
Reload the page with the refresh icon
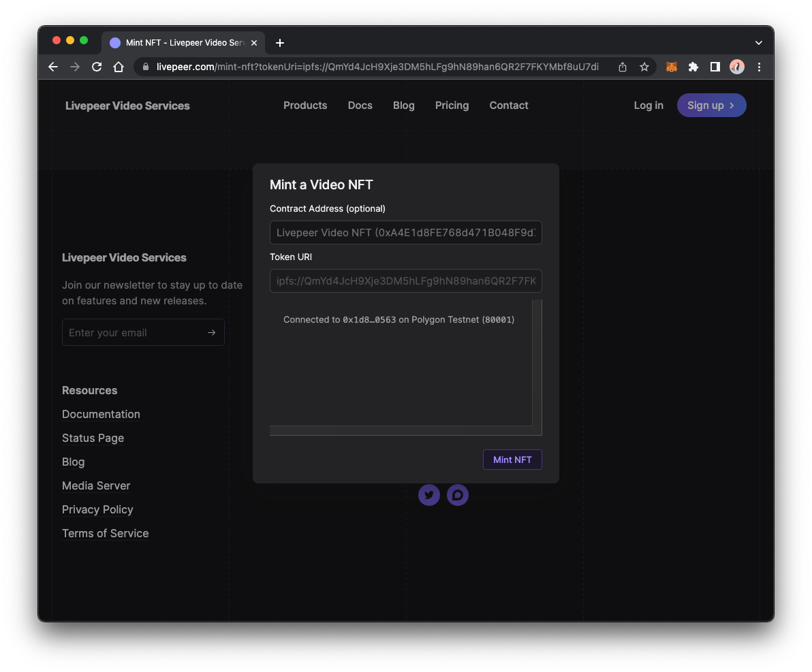(97, 67)
